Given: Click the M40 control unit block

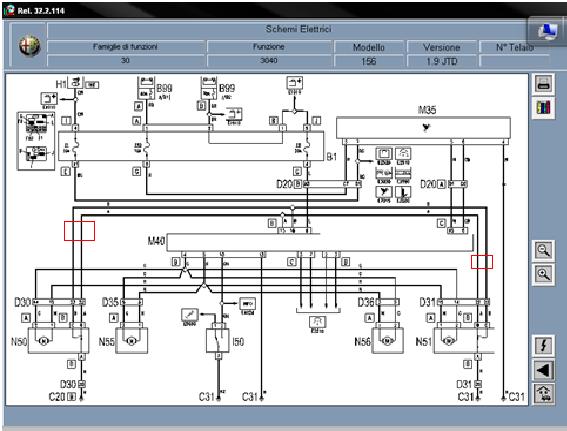Looking at the screenshot, I should tap(320, 242).
